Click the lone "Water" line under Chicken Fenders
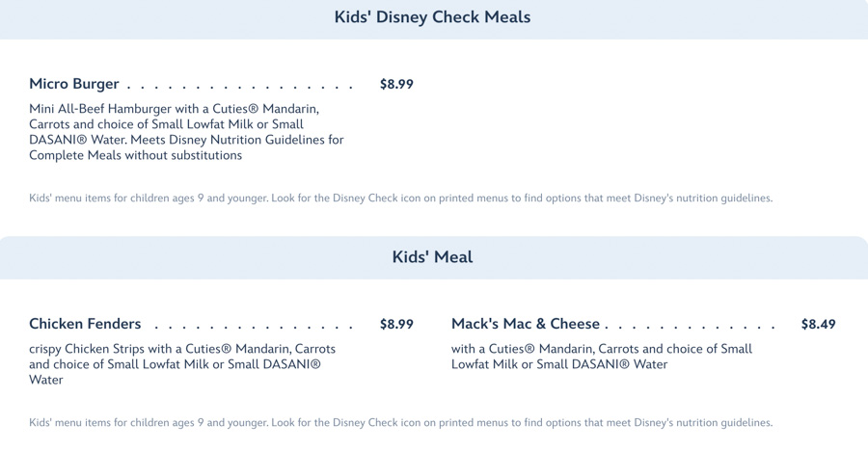The height and width of the screenshot is (451, 868). coord(46,380)
